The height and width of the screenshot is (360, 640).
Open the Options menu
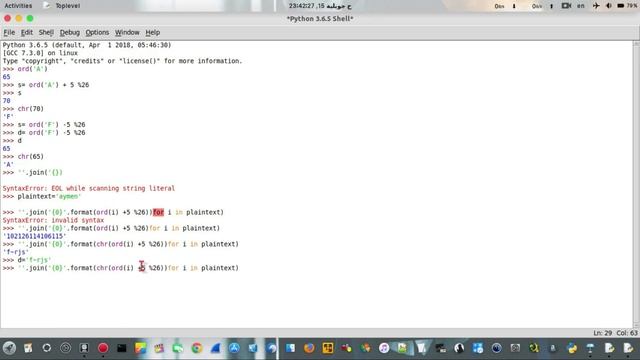tap(97, 32)
